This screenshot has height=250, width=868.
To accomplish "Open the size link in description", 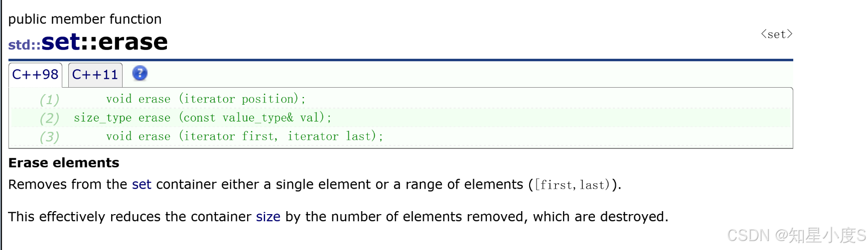I will coord(268,217).
